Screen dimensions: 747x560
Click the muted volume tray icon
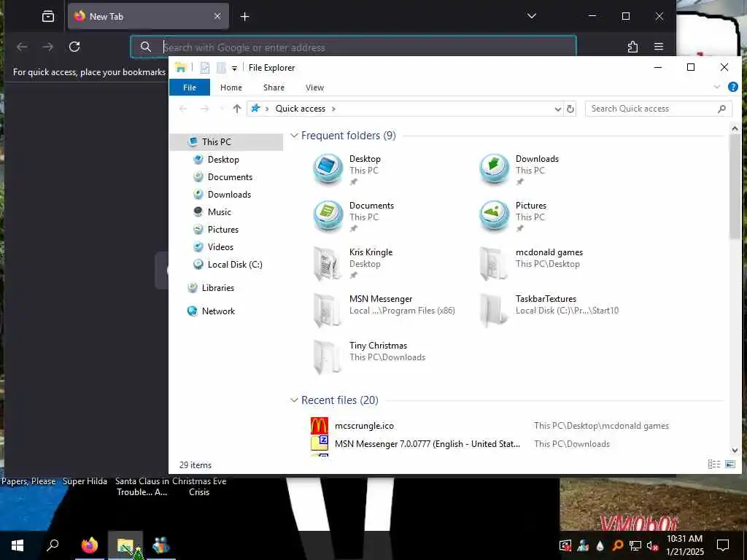pyautogui.click(x=652, y=545)
